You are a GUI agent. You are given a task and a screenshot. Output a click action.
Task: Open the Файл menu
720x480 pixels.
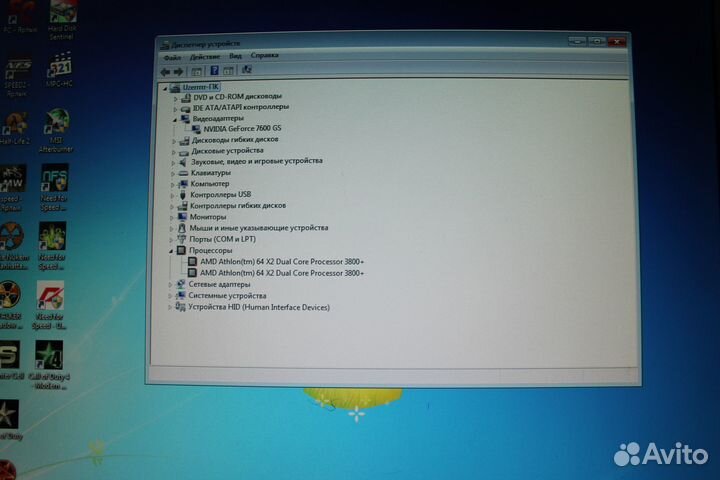coord(172,58)
